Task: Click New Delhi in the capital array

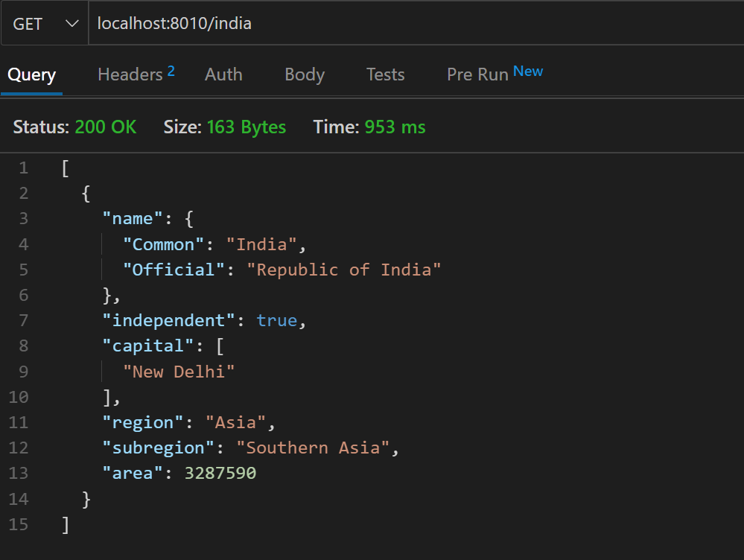Action: [x=178, y=371]
